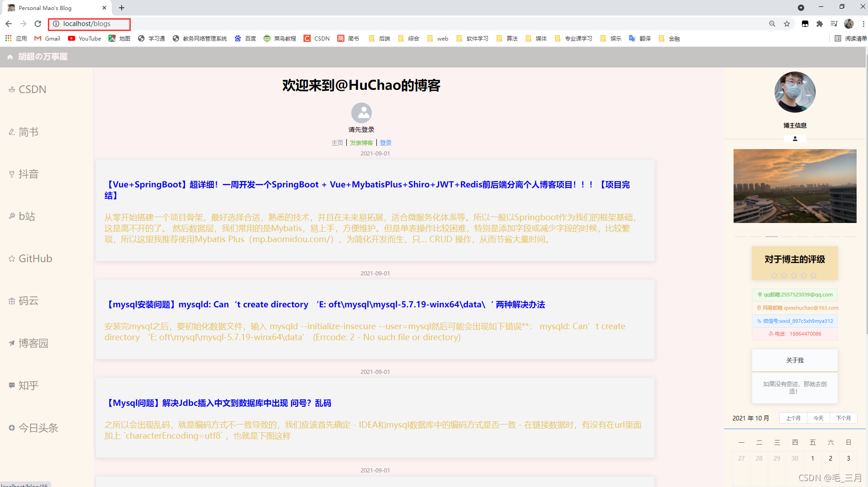This screenshot has height=487, width=868.
Task: Click the home icon beside 胡超の万事屋
Action: tap(10, 57)
